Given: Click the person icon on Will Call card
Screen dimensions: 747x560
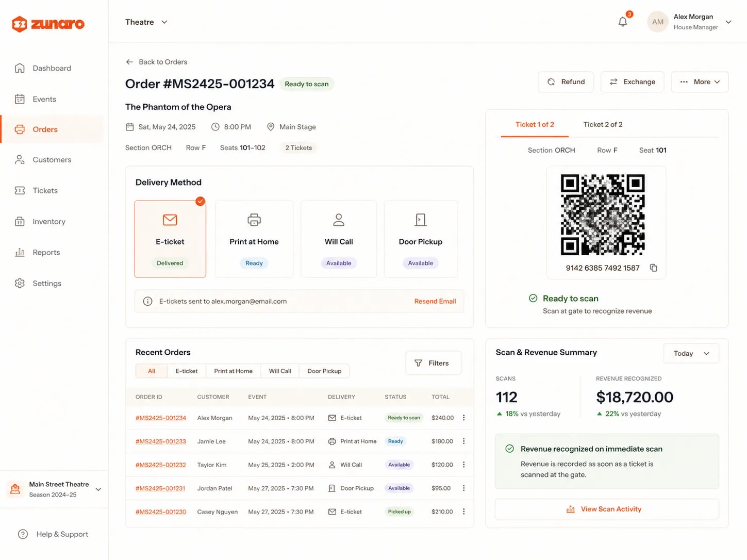Looking at the screenshot, I should pyautogui.click(x=339, y=220).
